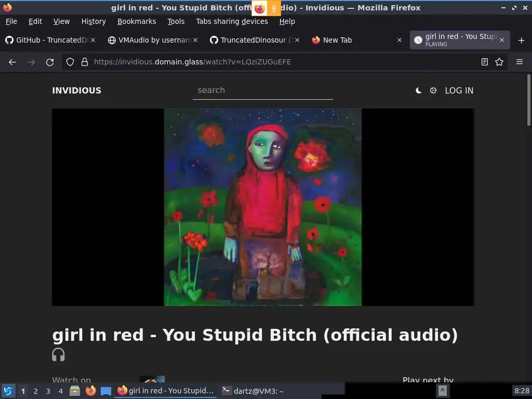Focus the Invidious search field
532x399 pixels.
(262, 90)
